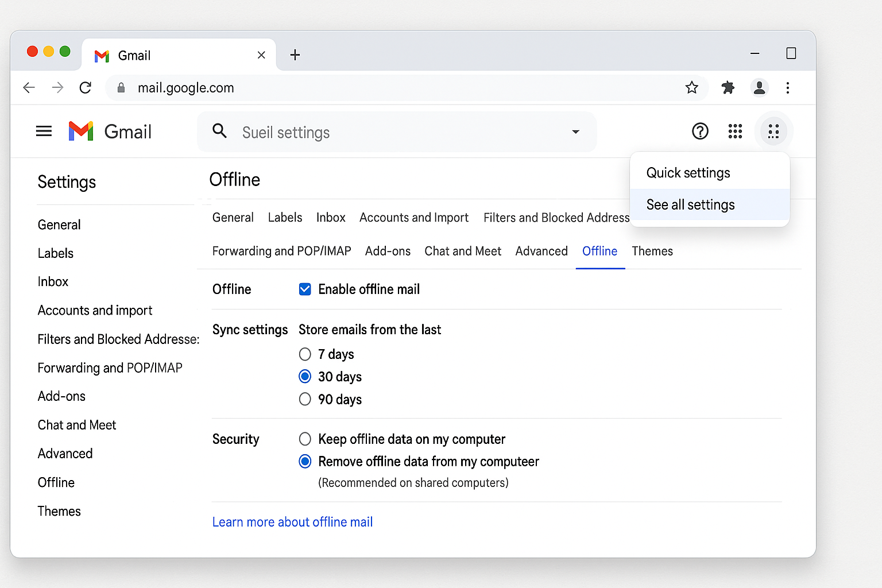Viewport: 882px width, 588px height.
Task: Switch to the Add-ons tab
Action: (388, 251)
